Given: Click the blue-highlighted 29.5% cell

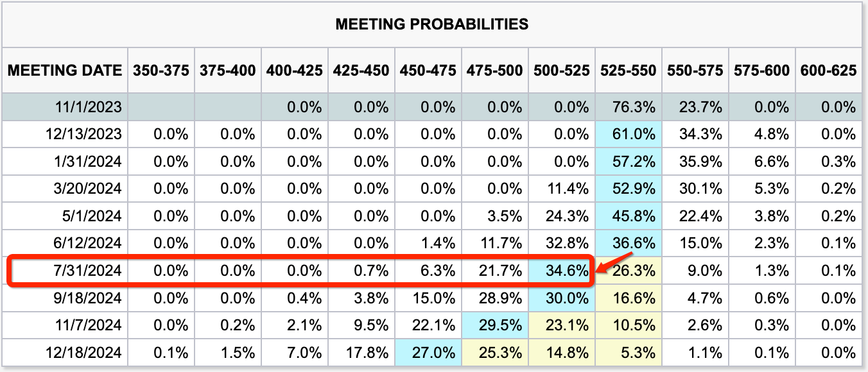Looking at the screenshot, I should (494, 325).
